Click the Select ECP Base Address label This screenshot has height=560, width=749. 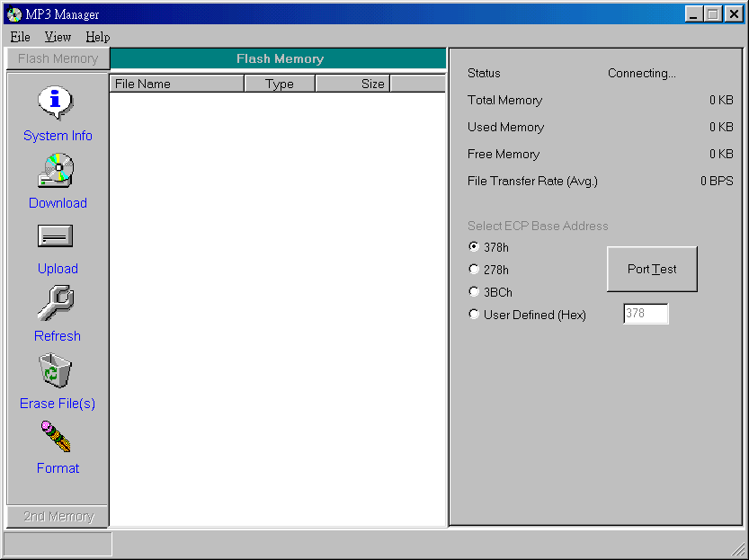pos(538,226)
